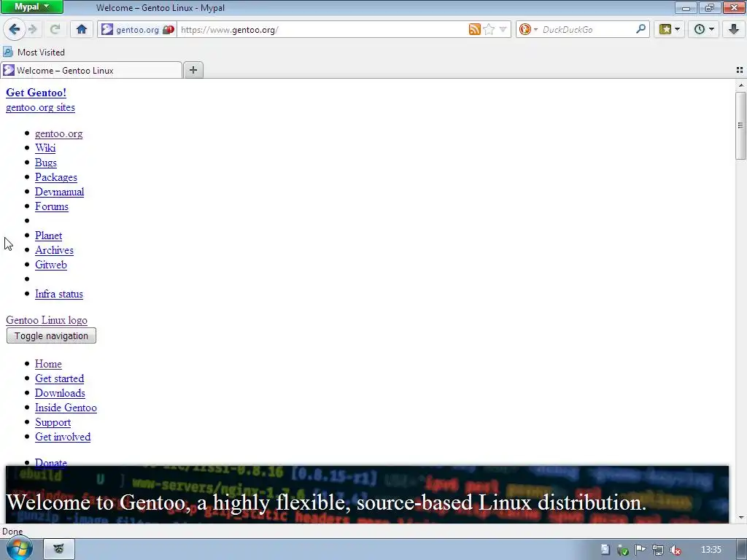Click the vertical scrollbar thumb
This screenshot has width=747, height=560.
740,125
